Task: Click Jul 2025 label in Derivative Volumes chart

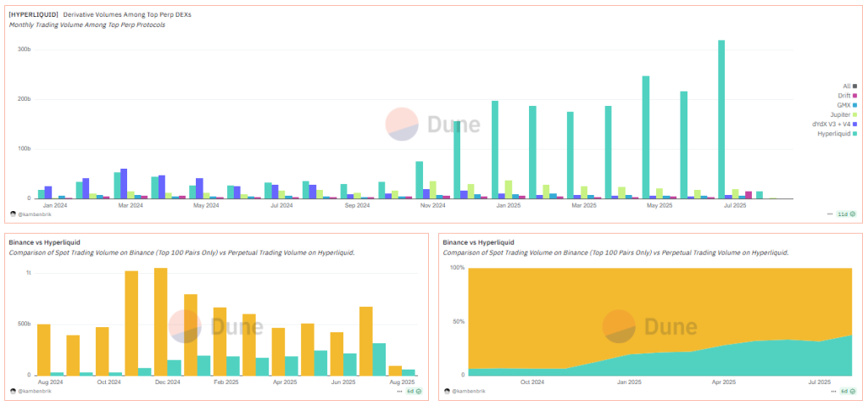Action: [735, 205]
